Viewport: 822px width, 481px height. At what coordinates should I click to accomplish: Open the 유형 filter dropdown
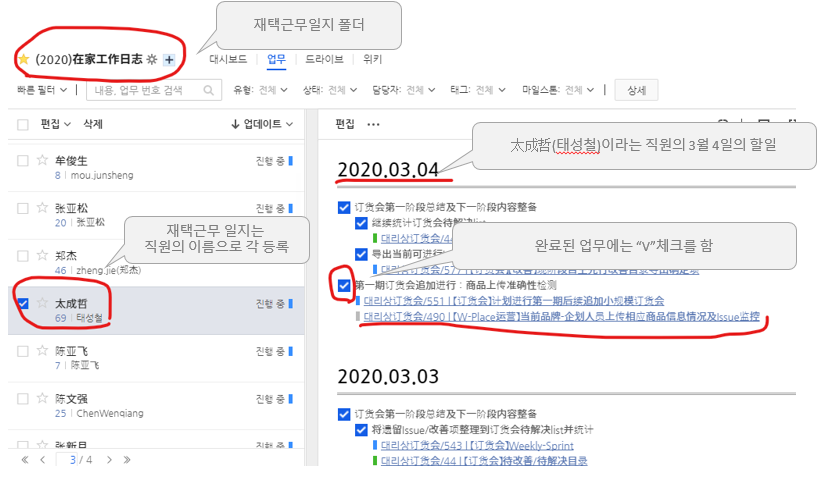(261, 90)
